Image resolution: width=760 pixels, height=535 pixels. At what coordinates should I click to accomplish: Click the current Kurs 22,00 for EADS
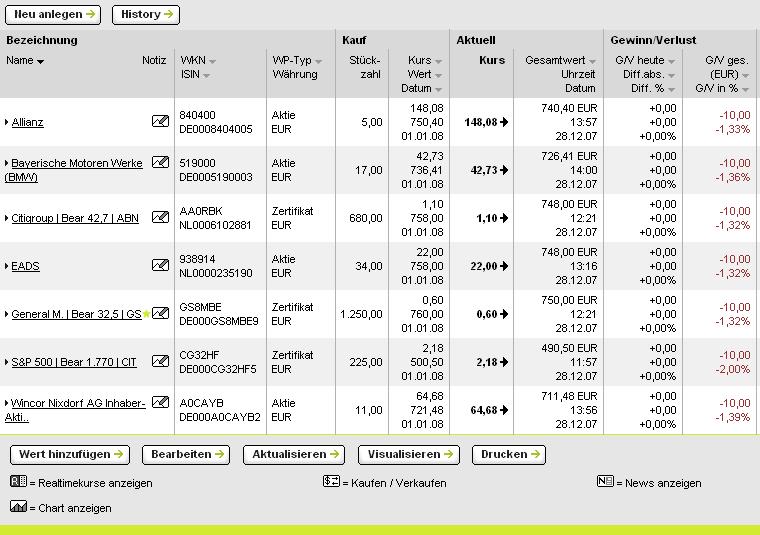[x=484, y=266]
